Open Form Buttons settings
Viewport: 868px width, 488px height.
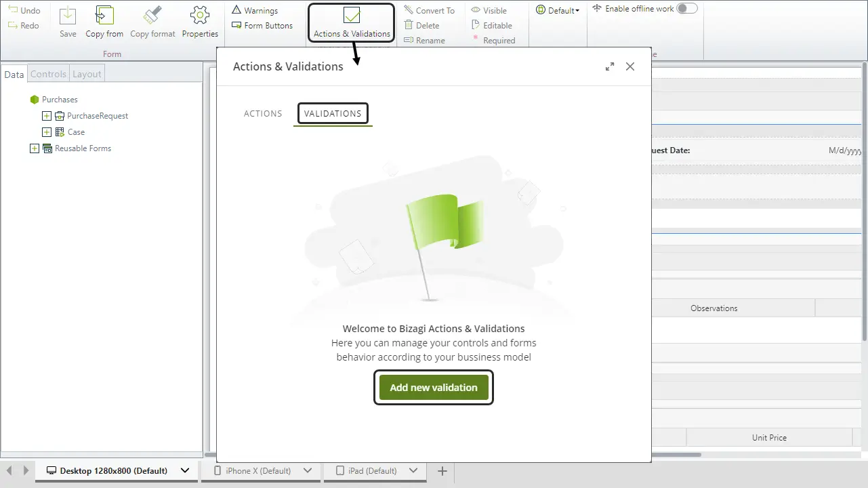pos(262,25)
